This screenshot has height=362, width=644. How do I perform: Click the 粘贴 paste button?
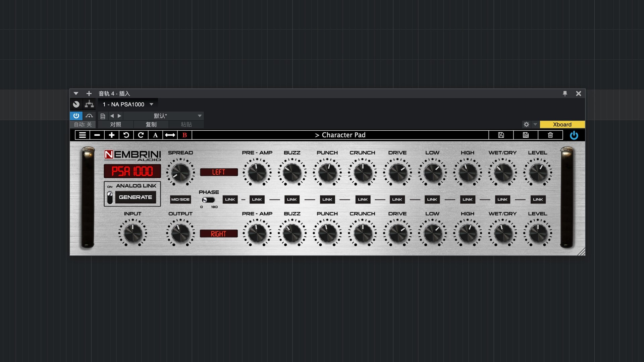click(x=186, y=124)
